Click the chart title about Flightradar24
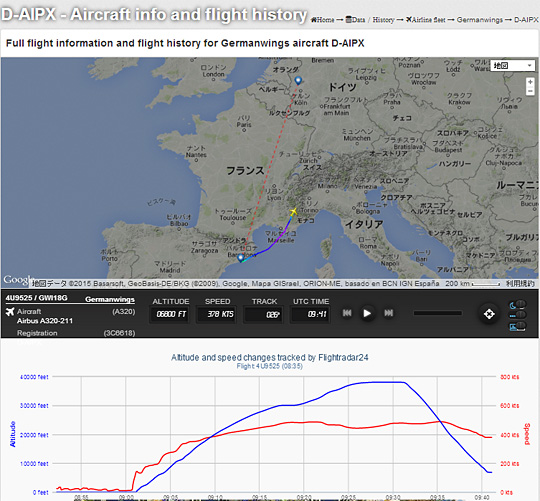 (x=270, y=357)
